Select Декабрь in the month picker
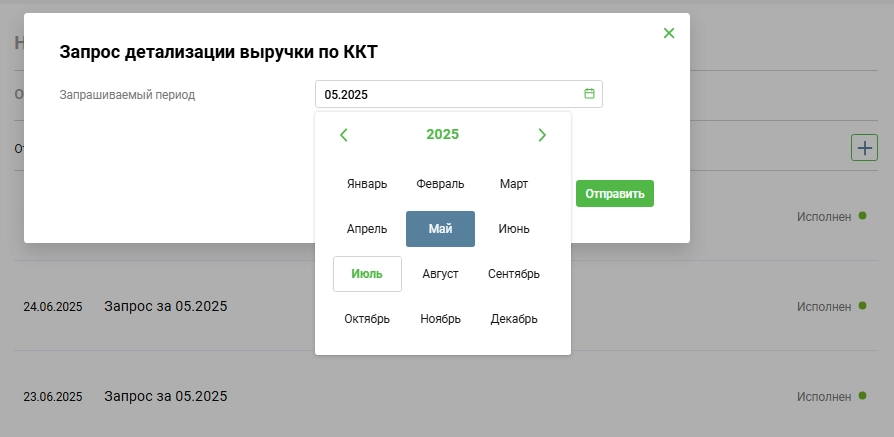894x437 pixels. (514, 319)
